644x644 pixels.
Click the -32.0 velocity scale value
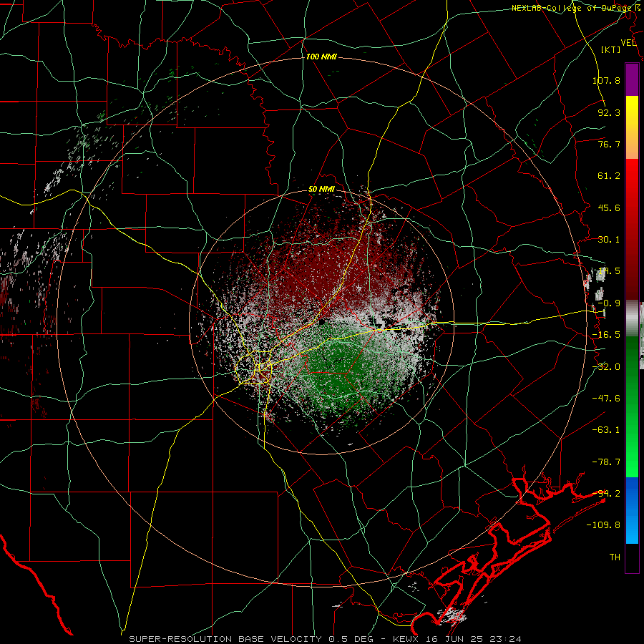(x=606, y=367)
